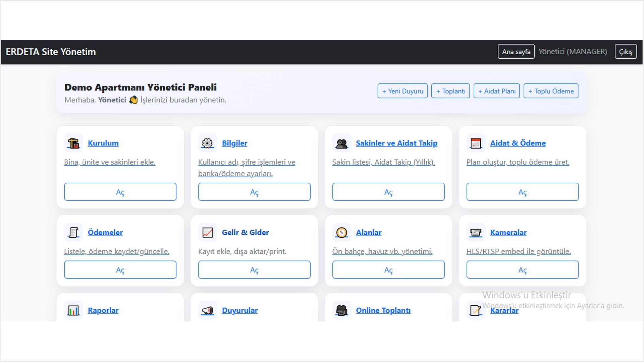This screenshot has width=644, height=362.
Task: Go to Ana sayfa in navbar
Action: (x=516, y=52)
